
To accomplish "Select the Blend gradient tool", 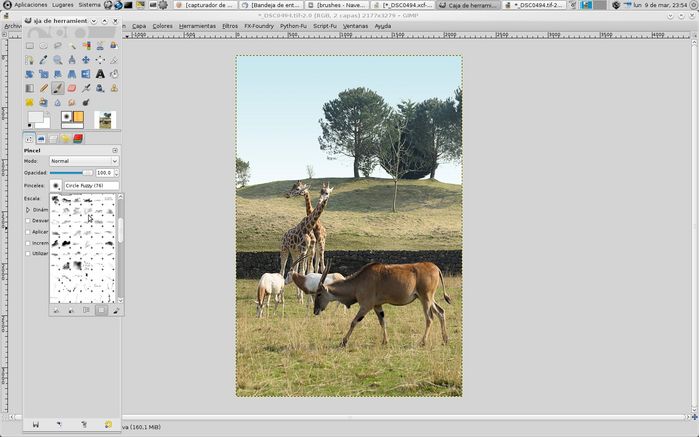I will tap(29, 88).
